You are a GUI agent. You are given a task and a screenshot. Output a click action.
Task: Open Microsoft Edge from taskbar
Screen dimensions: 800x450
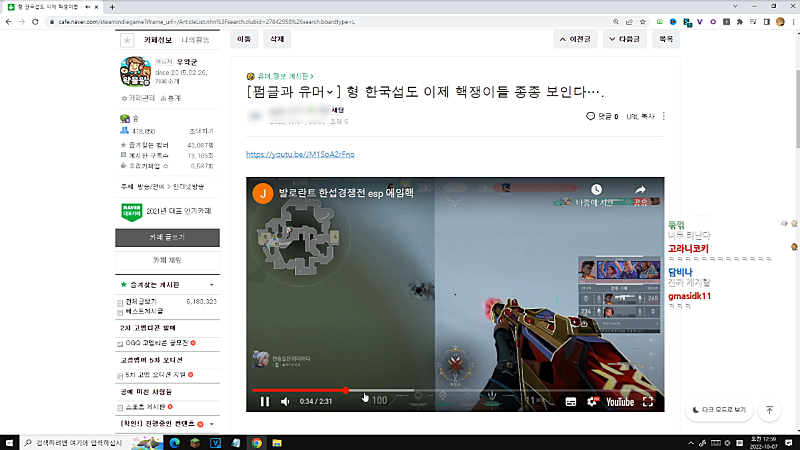174,443
